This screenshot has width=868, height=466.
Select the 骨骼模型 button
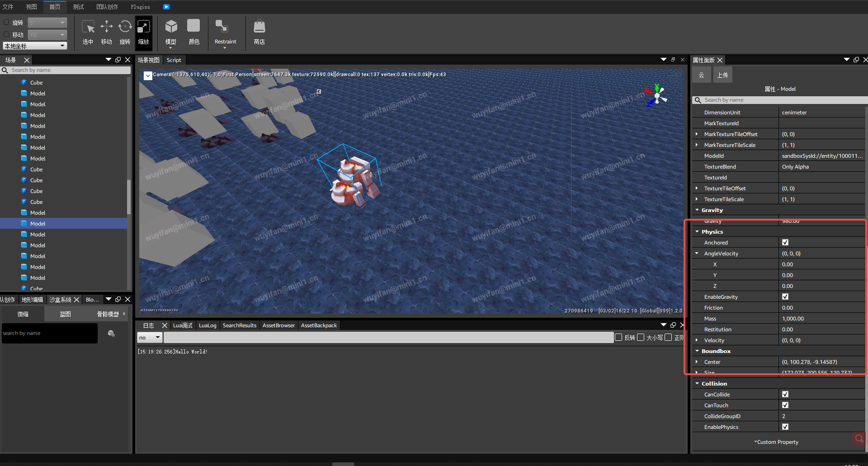coord(108,314)
